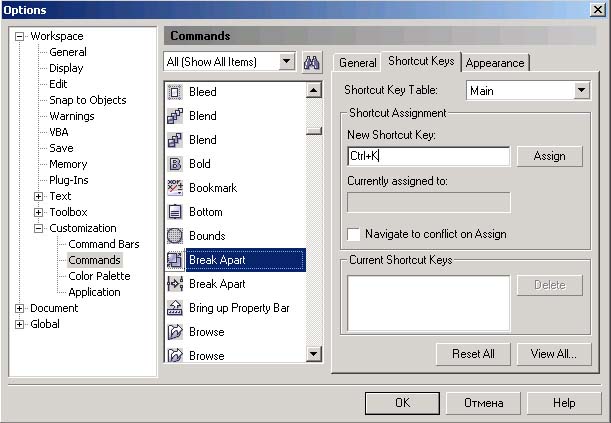
Task: Click the Reset All button
Action: pyautogui.click(x=473, y=354)
